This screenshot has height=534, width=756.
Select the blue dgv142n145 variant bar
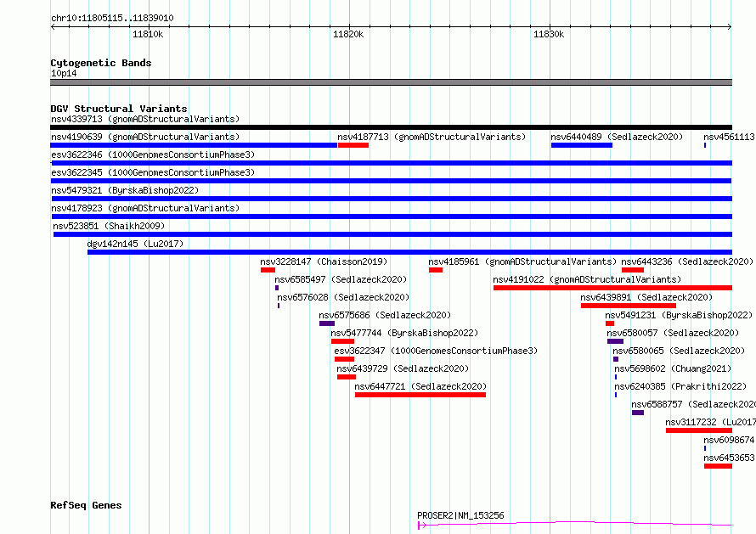point(409,252)
